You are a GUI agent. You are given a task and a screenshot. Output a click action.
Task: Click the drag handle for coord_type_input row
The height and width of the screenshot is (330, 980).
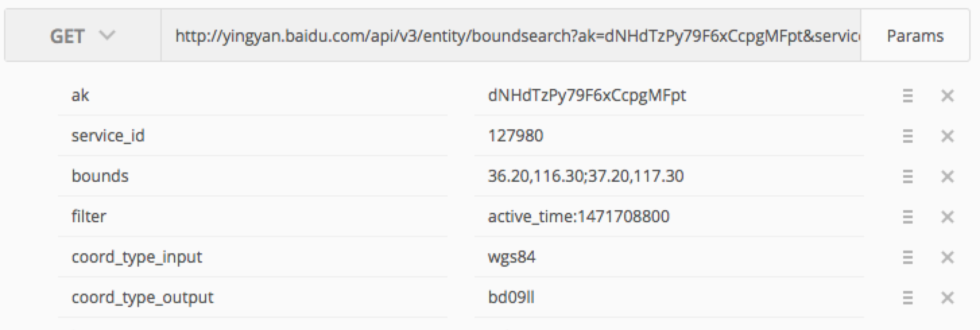(907, 257)
